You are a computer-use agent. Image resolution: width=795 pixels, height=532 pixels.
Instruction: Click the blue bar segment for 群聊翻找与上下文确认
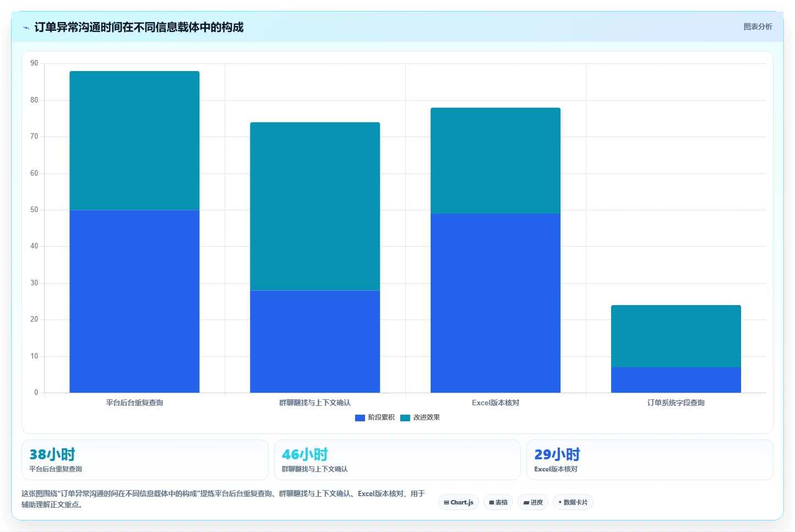pos(315,341)
